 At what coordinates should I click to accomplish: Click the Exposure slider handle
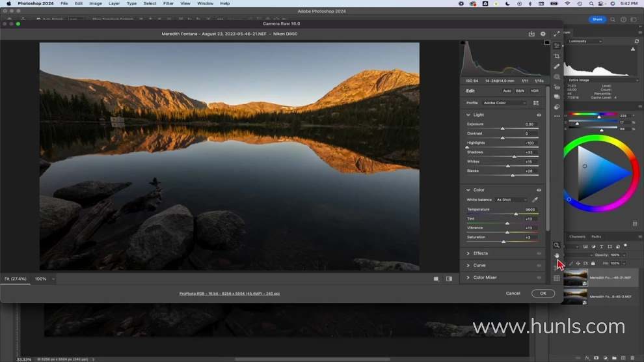pyautogui.click(x=502, y=129)
